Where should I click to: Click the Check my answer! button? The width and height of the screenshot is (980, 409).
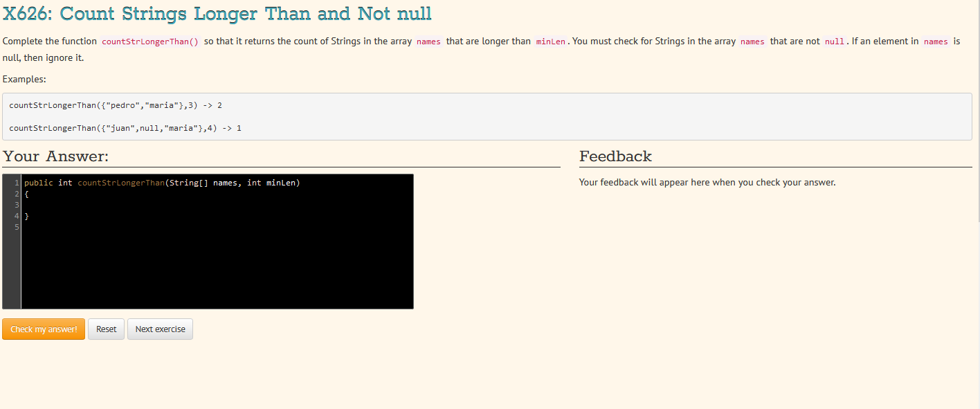point(43,329)
